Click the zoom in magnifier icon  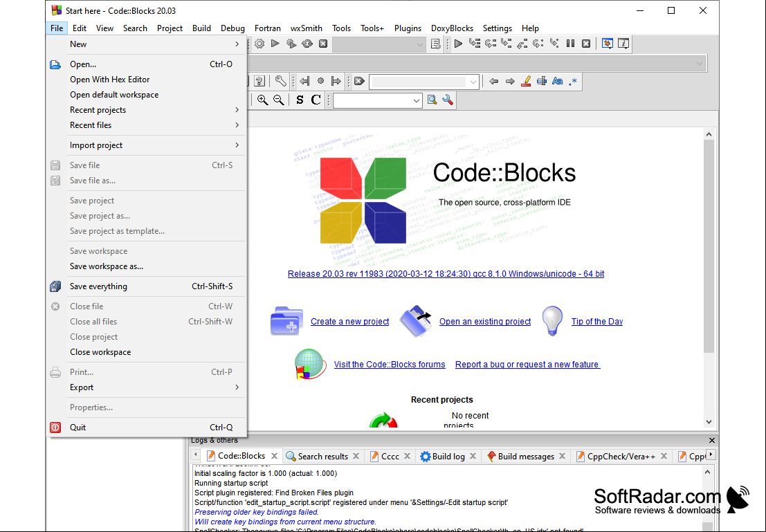click(262, 100)
